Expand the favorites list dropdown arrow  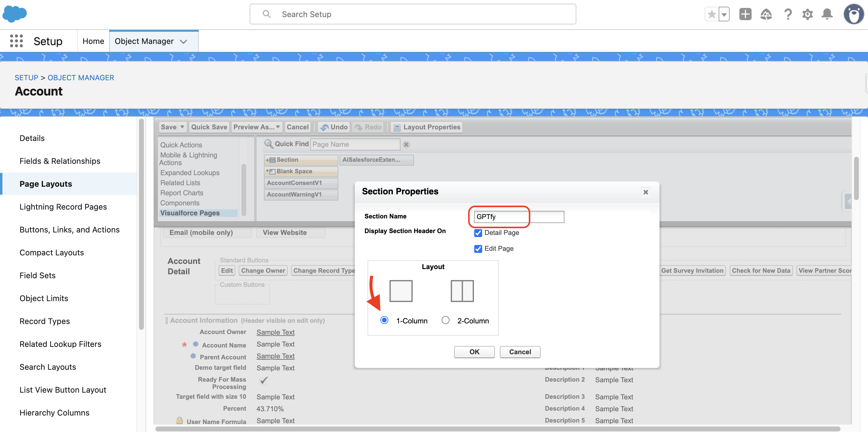coord(724,14)
